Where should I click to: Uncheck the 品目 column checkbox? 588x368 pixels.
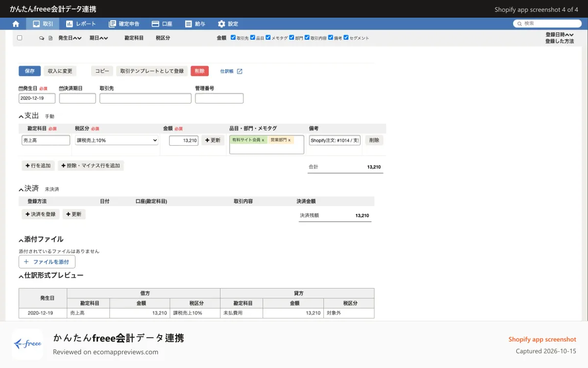pos(253,37)
